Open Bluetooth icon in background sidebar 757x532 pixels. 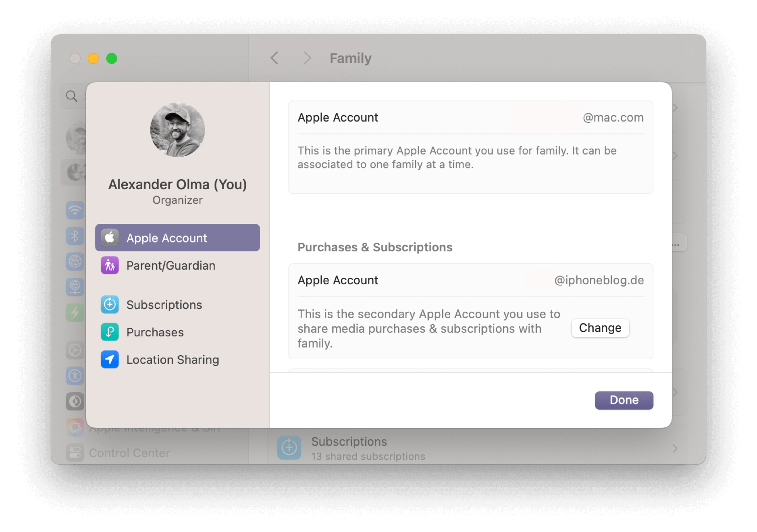[75, 236]
